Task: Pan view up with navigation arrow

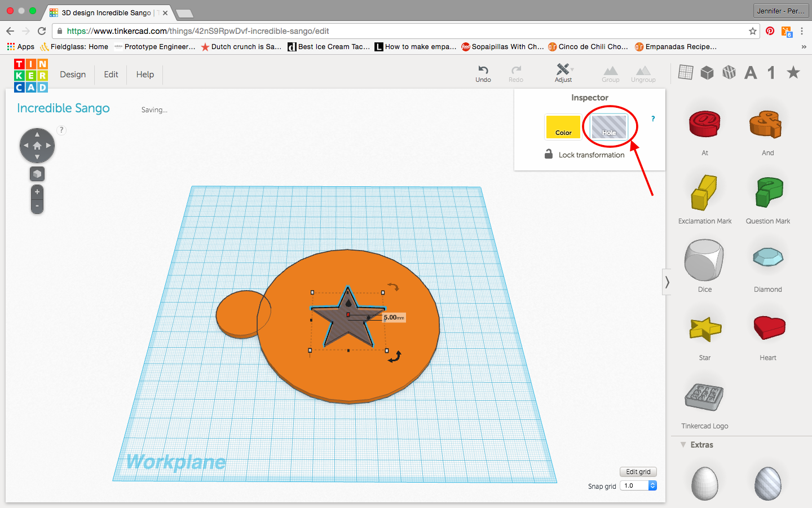Action: (x=37, y=134)
